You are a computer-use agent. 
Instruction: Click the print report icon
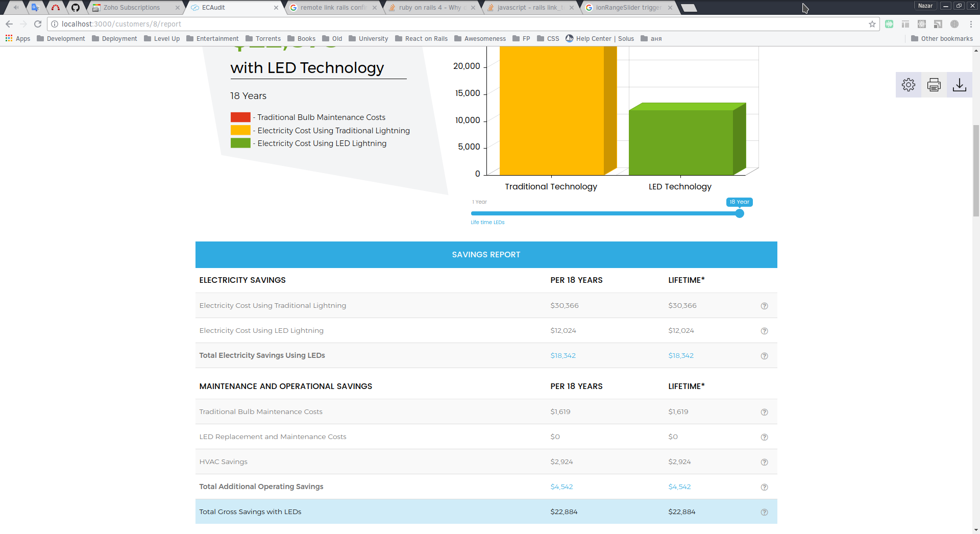pos(934,85)
